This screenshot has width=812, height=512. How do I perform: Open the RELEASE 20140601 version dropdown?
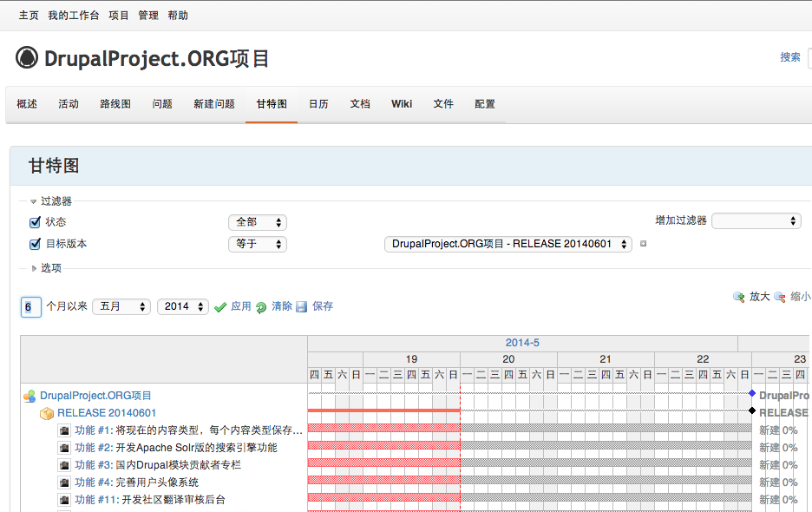coord(508,244)
